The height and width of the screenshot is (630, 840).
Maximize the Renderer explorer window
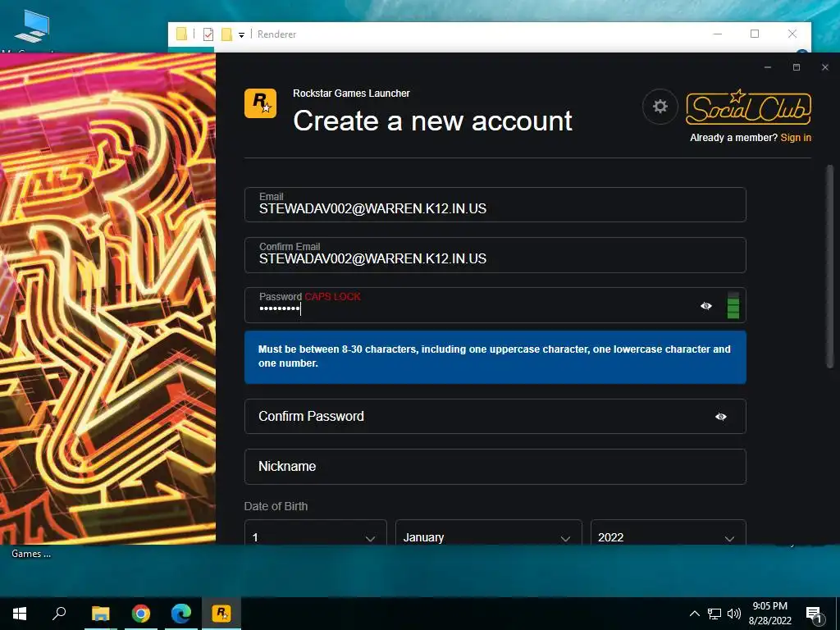click(755, 34)
